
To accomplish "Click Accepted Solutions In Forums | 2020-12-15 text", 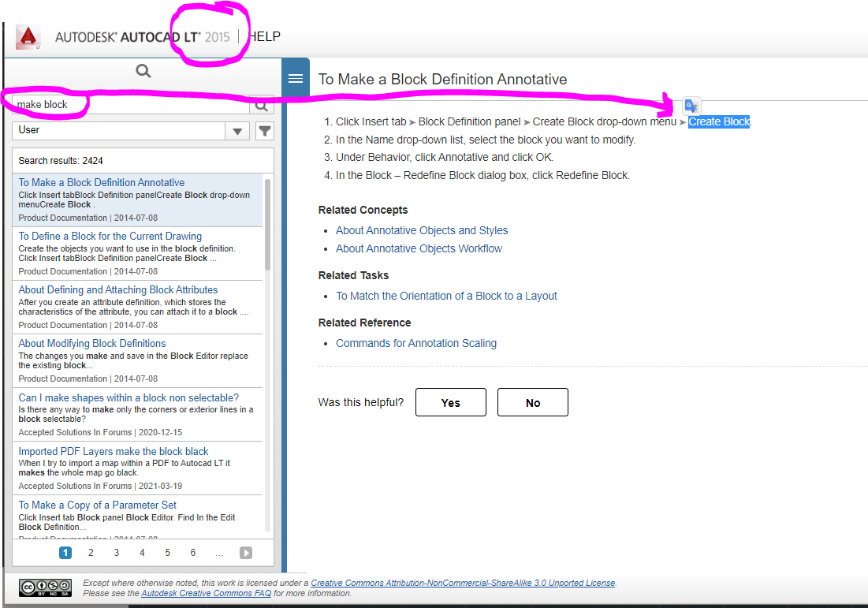I will click(100, 432).
